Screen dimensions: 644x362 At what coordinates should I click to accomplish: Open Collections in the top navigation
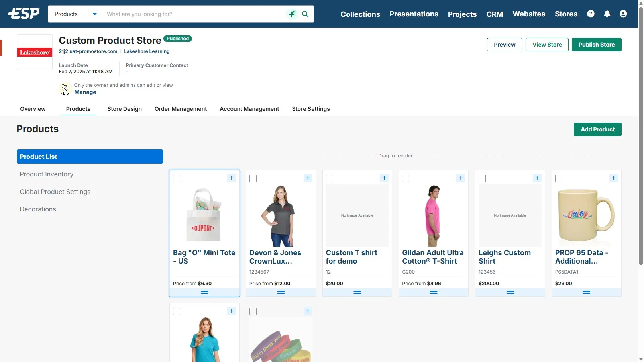(360, 14)
